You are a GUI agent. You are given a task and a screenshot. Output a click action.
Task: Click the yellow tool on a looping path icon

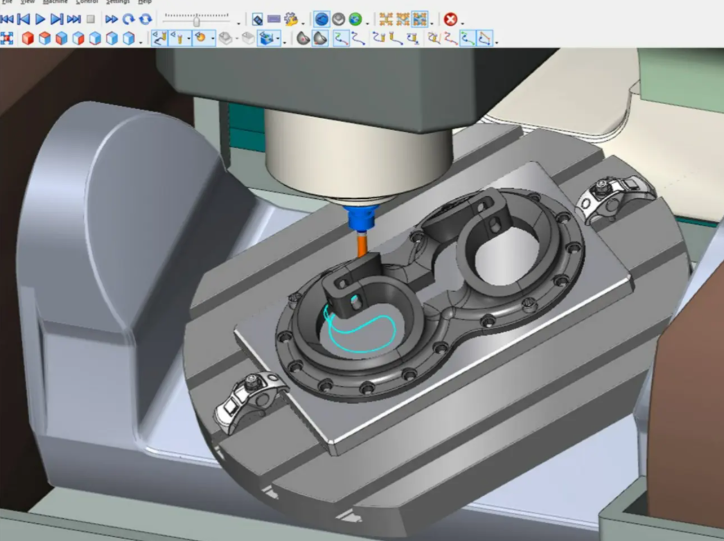click(x=413, y=38)
